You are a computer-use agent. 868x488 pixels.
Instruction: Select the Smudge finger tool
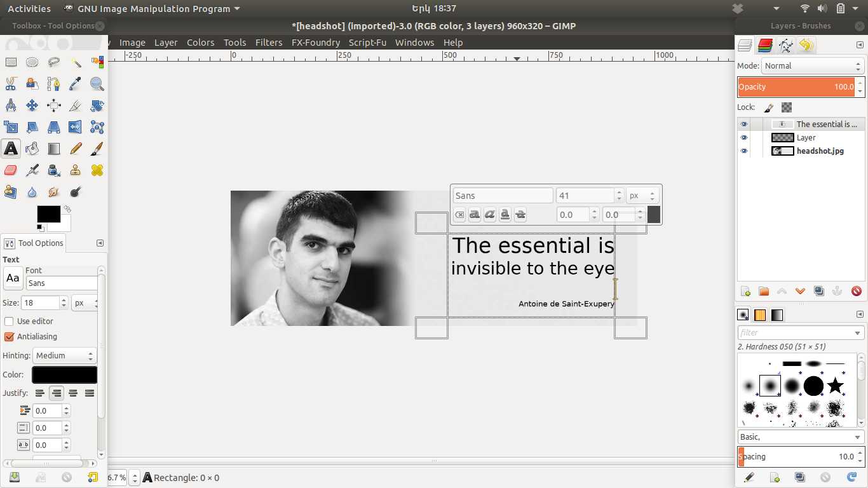[x=54, y=192]
